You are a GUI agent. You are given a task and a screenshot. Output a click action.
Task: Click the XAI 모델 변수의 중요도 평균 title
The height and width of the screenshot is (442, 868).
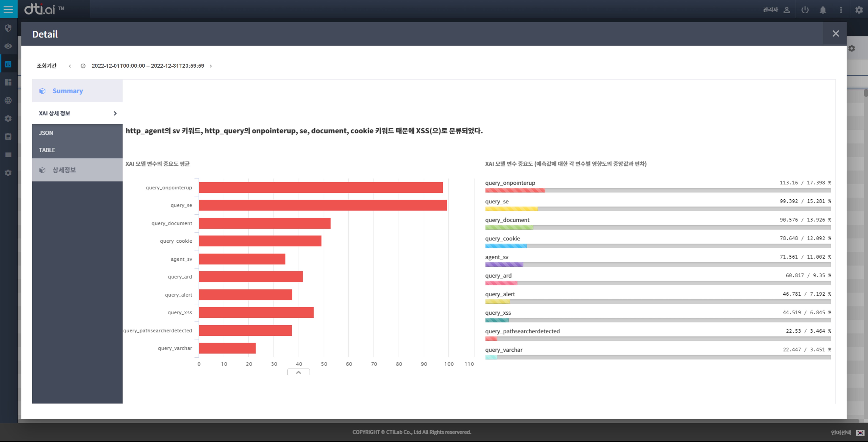pos(157,164)
